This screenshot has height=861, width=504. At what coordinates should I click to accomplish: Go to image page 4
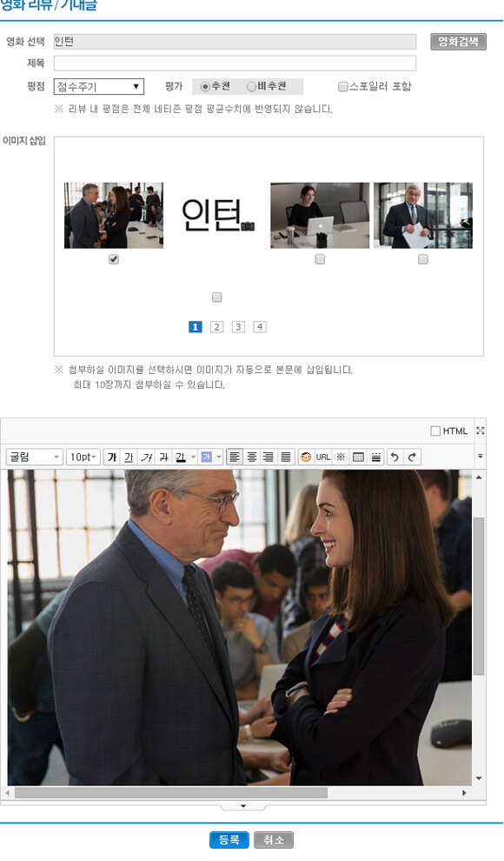pyautogui.click(x=260, y=327)
